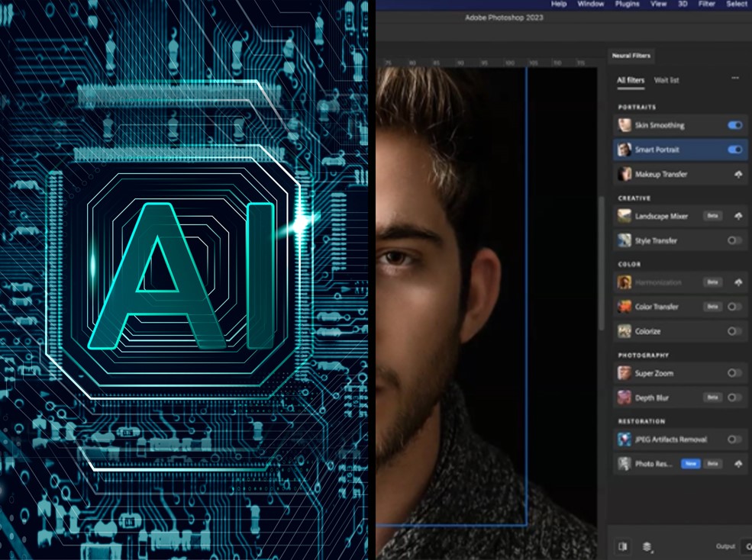Screen dimensions: 752x560
Task: Open the Plugins menu
Action: (x=628, y=4)
